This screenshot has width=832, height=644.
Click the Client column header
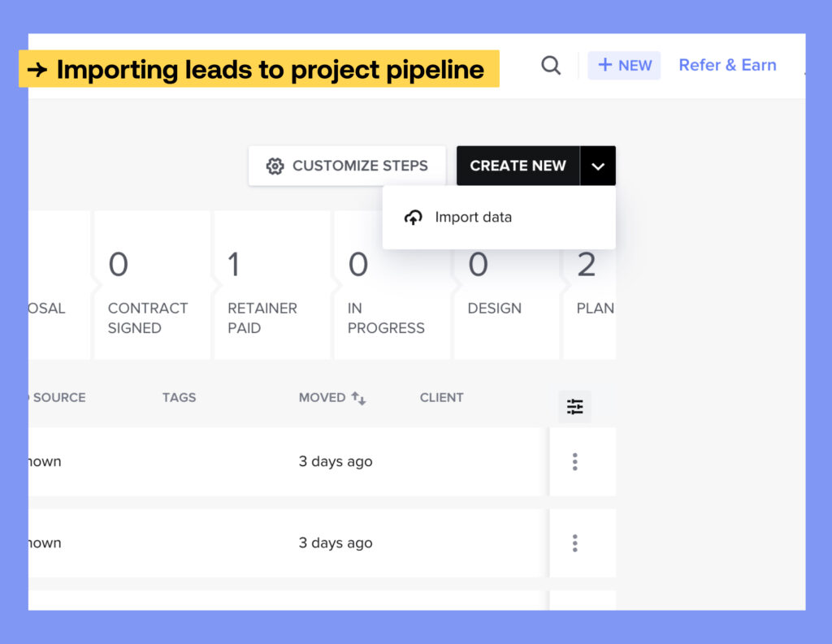pyautogui.click(x=441, y=398)
